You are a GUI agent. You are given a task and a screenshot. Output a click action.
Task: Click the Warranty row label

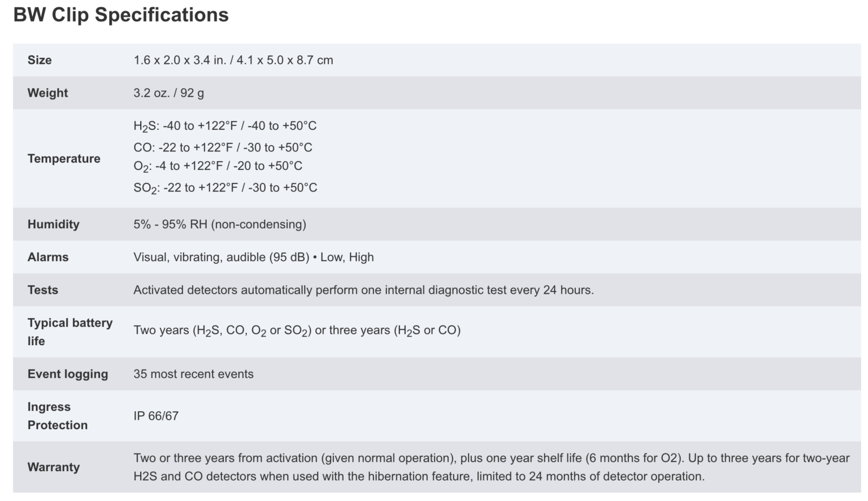pos(54,467)
